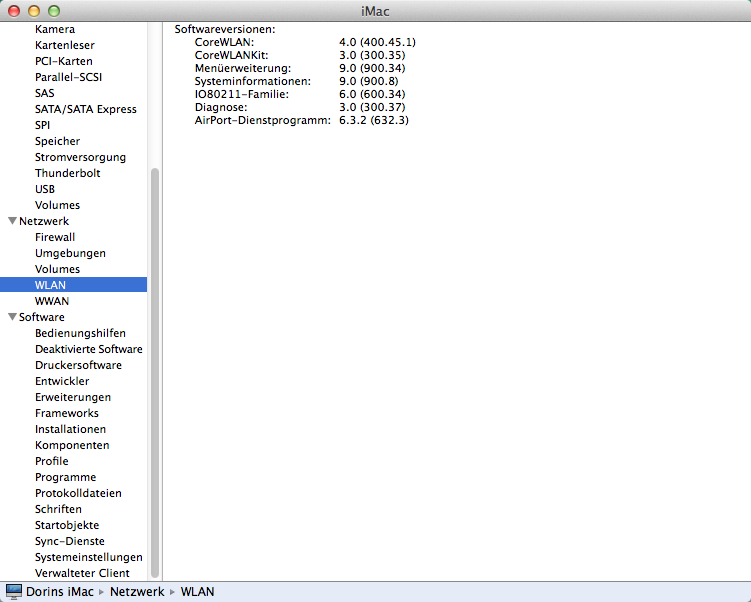Screen dimensions: 751x602
Task: Select Entwickler in the sidebar
Action: pos(62,381)
